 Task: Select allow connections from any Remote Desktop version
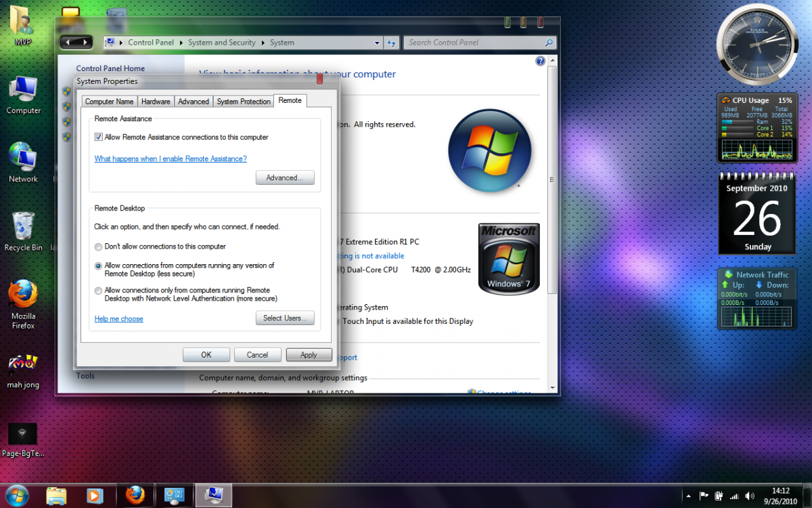[x=99, y=266]
